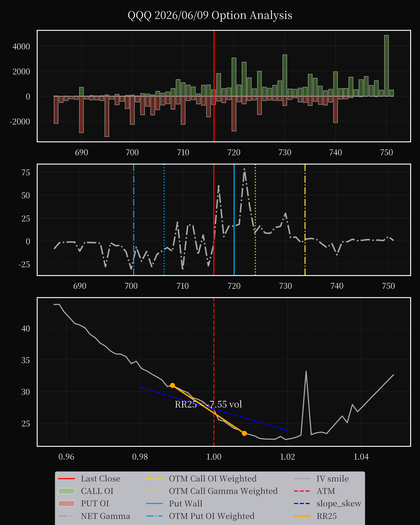Click the -2000 y-axis label in top chart
The image size is (420, 525).
[x=19, y=121]
